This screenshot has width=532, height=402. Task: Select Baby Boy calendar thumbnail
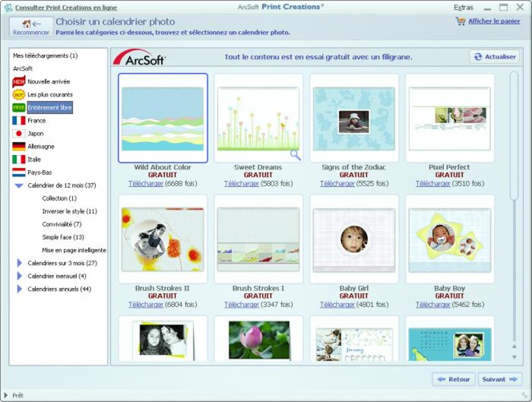click(450, 239)
